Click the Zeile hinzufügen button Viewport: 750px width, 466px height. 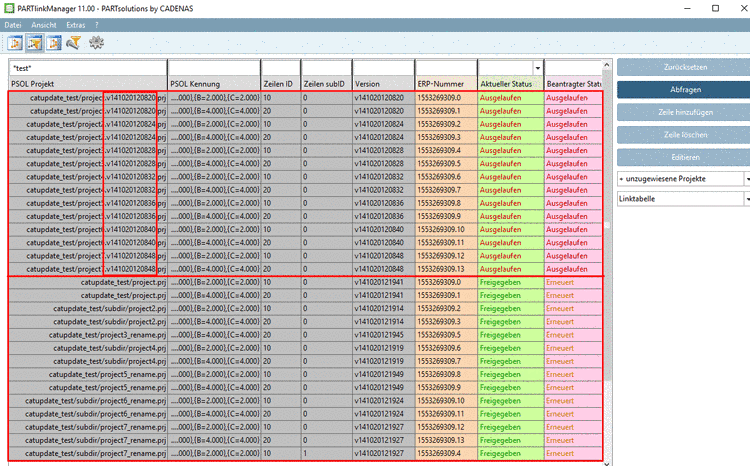tap(685, 112)
